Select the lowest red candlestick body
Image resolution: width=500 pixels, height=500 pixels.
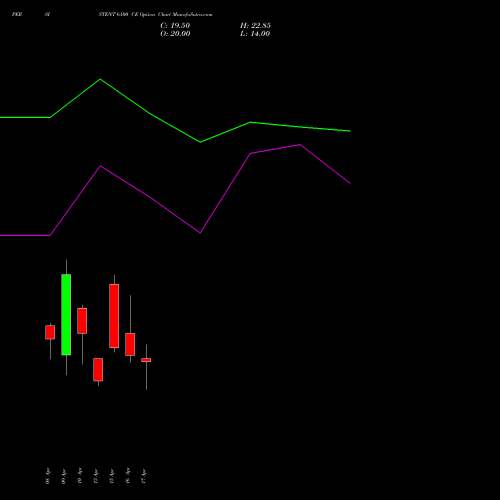pos(98,370)
